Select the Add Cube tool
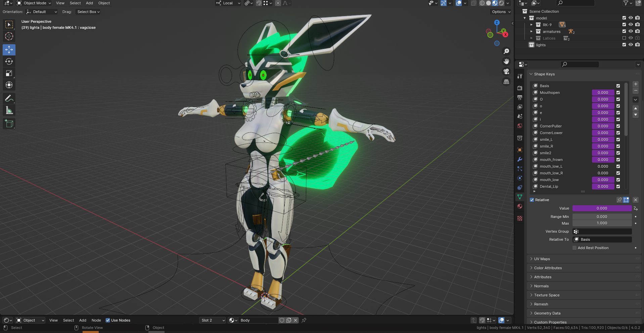 [9, 123]
